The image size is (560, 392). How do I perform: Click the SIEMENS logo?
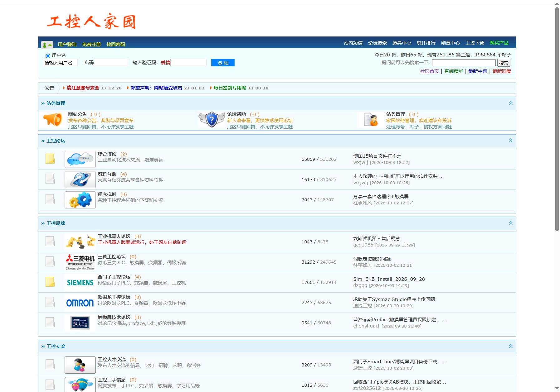click(80, 282)
